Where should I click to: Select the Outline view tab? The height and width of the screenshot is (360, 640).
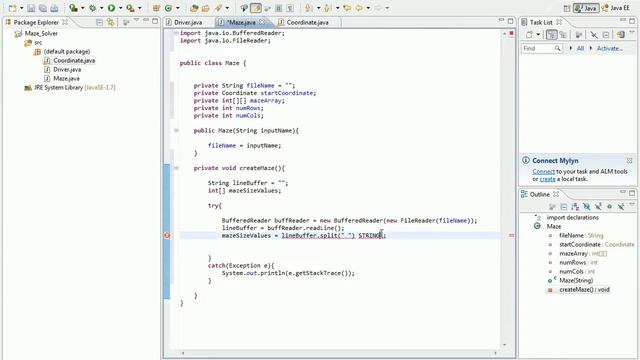[x=540, y=194]
